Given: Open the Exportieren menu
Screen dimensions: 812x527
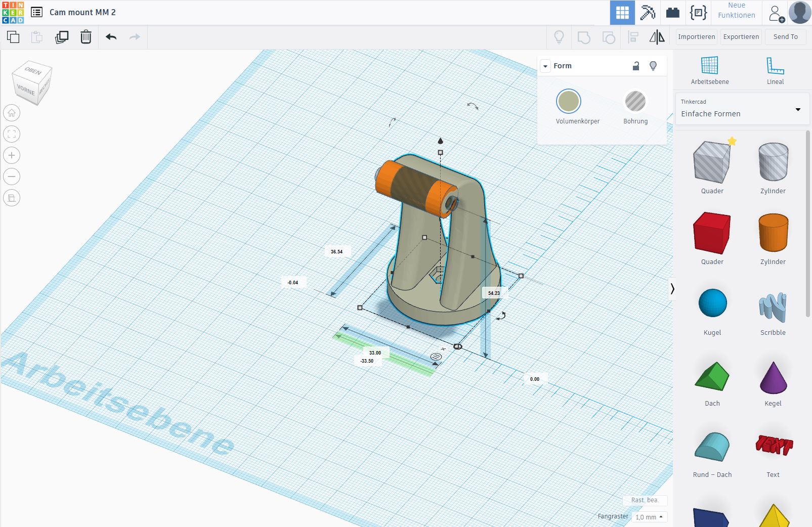Looking at the screenshot, I should click(x=741, y=37).
